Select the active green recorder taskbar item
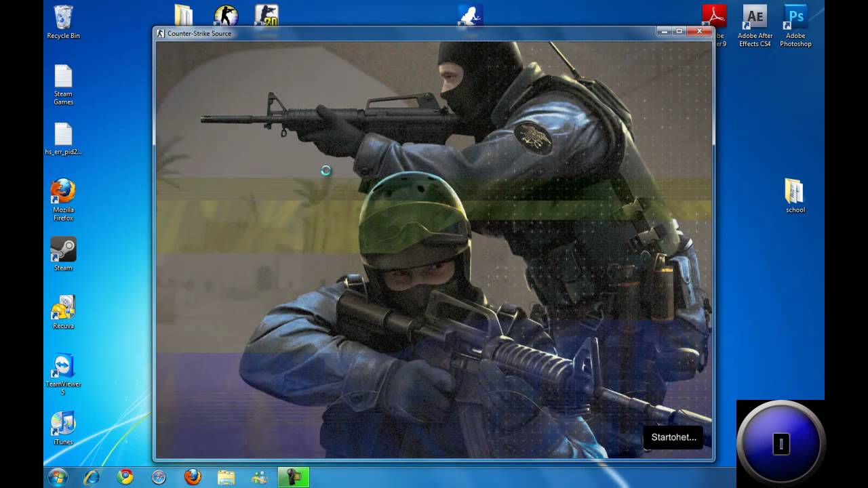868x488 pixels. tap(294, 477)
